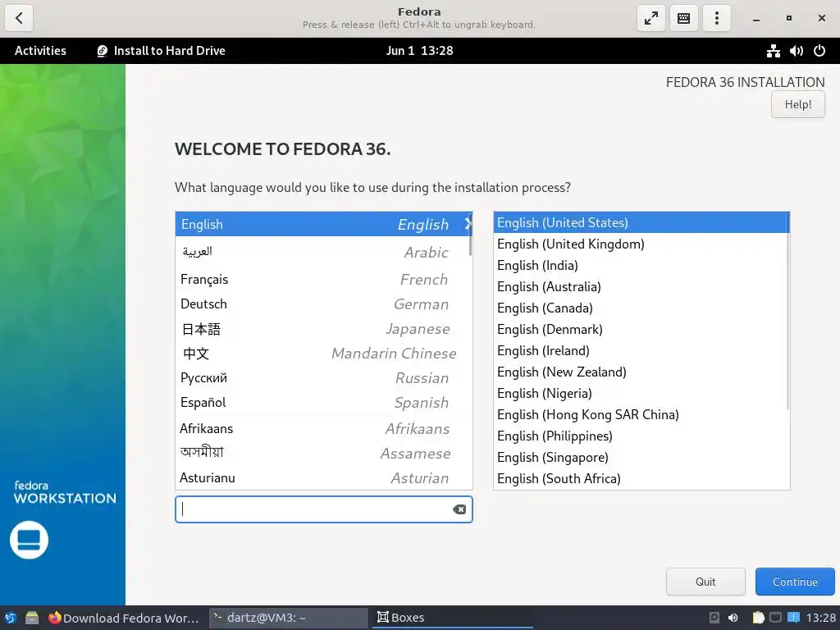Select Русский (Russian) language

point(323,377)
